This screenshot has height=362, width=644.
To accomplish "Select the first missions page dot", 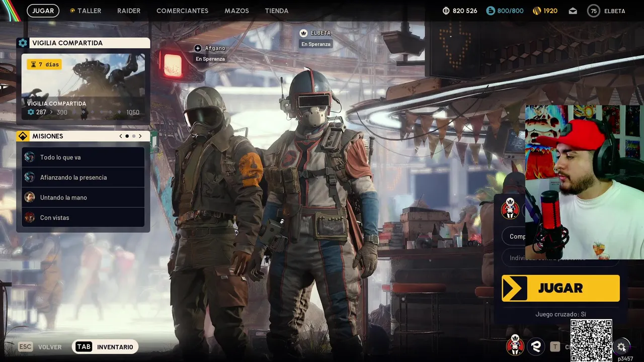I will click(127, 136).
